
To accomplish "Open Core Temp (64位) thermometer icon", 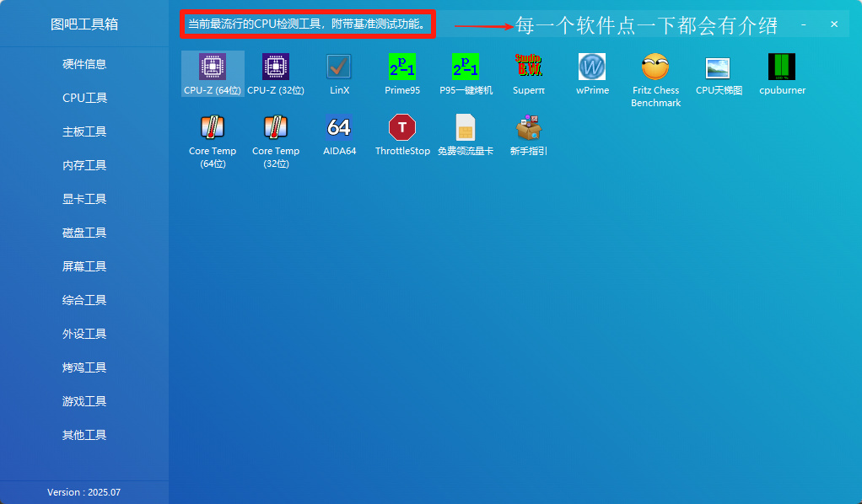I will coord(213,127).
